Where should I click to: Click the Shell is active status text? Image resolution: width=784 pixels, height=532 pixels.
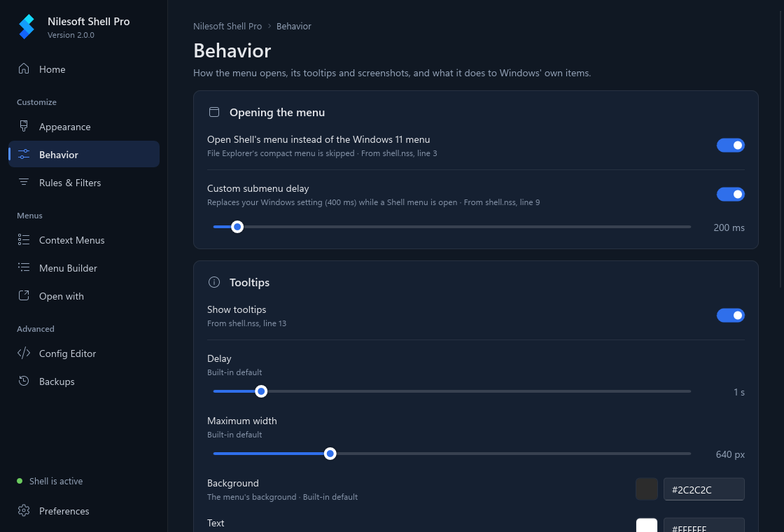(x=56, y=481)
